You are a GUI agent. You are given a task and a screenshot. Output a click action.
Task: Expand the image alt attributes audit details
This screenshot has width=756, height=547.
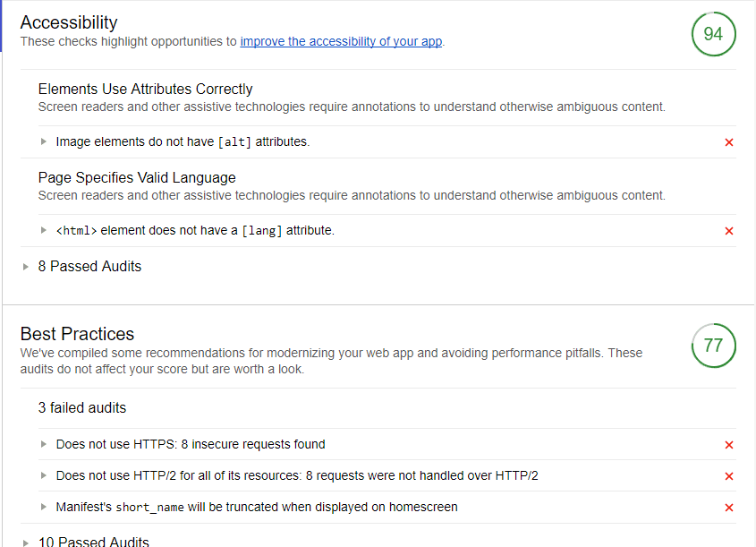43,141
